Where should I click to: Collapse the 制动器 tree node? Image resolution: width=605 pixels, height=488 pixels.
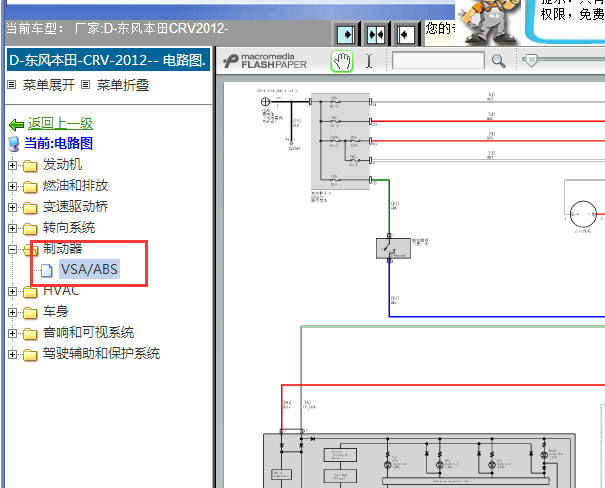click(x=12, y=249)
